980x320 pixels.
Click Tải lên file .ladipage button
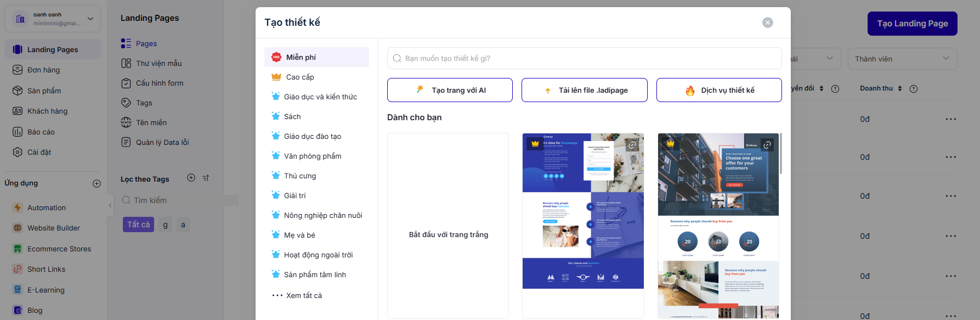point(584,90)
